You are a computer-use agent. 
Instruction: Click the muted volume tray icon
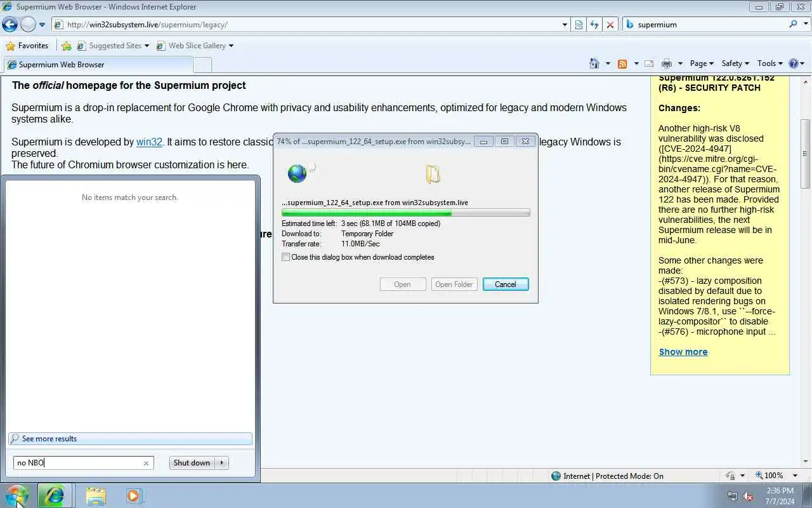(x=749, y=497)
